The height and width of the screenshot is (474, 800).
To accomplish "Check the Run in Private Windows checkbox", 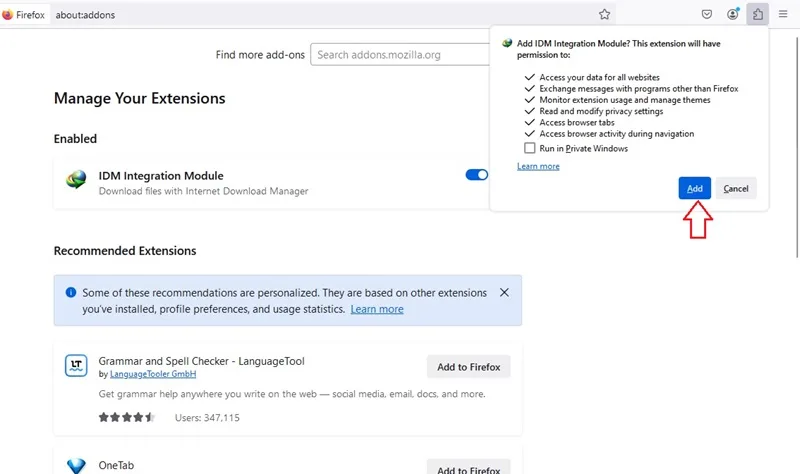I will (x=530, y=148).
